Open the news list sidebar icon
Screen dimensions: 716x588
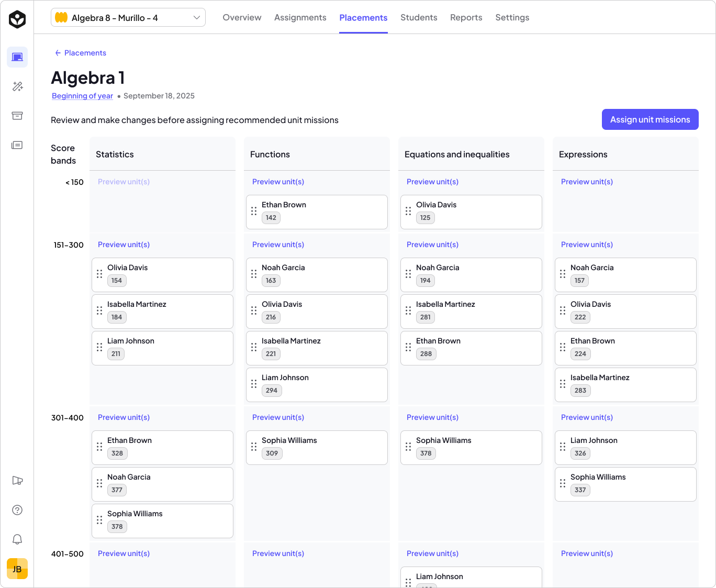coord(17,145)
